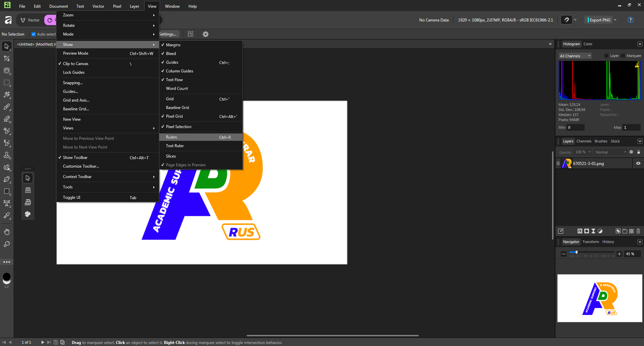Open the All Channels dropdown
The image size is (644, 346).
[x=575, y=56]
